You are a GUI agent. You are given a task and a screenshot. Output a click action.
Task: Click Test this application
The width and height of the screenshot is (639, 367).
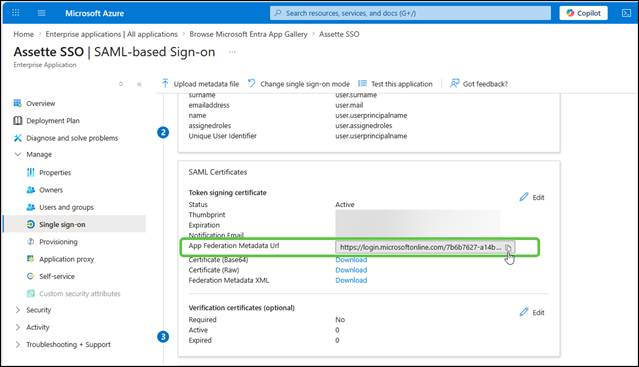[395, 84]
